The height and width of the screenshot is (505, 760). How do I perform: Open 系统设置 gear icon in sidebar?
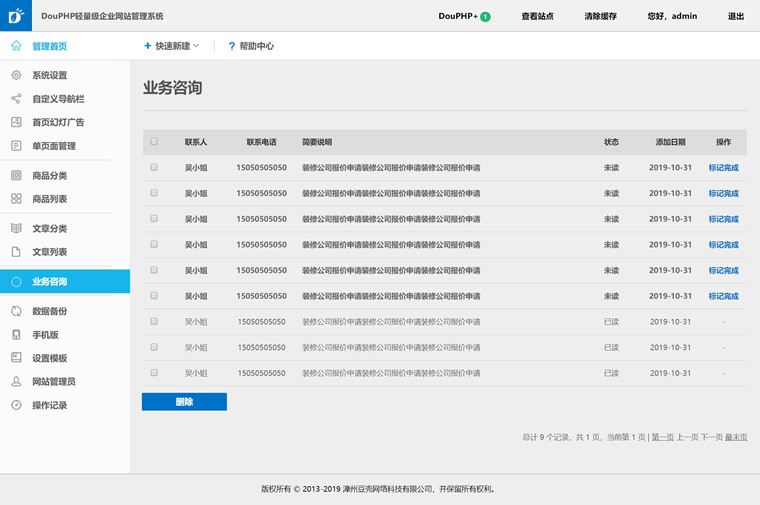tap(16, 76)
